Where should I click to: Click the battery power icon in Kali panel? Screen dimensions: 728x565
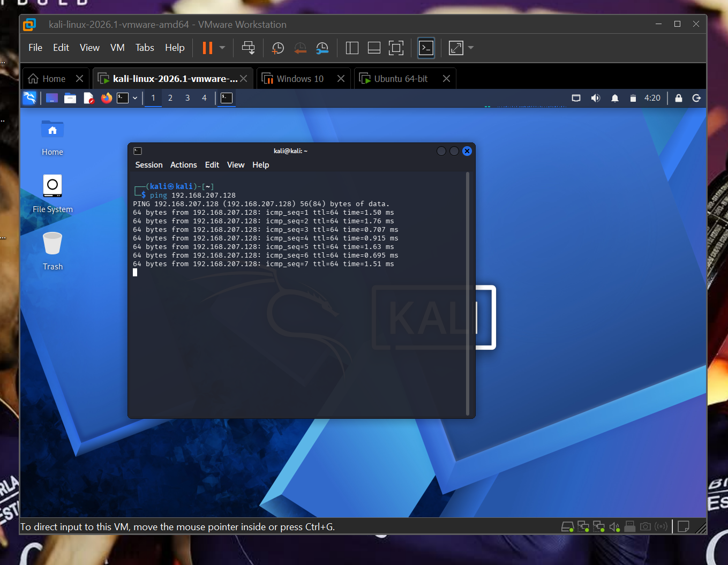(x=633, y=98)
